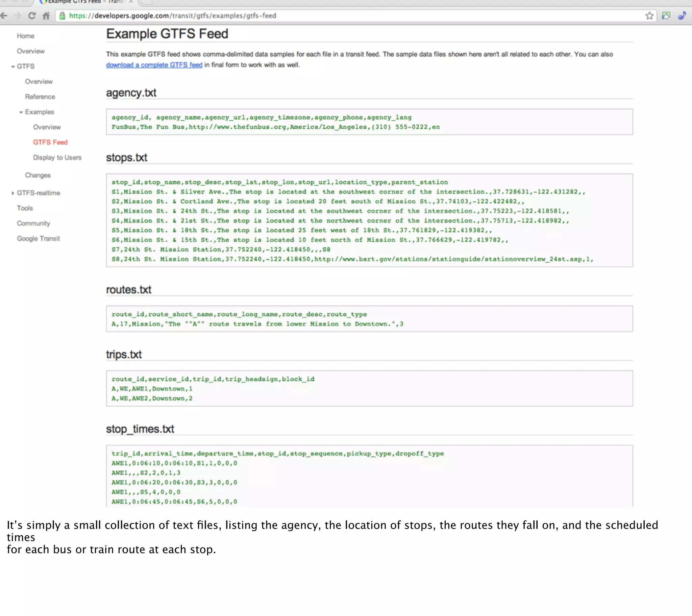Click the AWE1,0:06:45,0:06:45,S6 line
The image size is (692, 616).
[174, 502]
